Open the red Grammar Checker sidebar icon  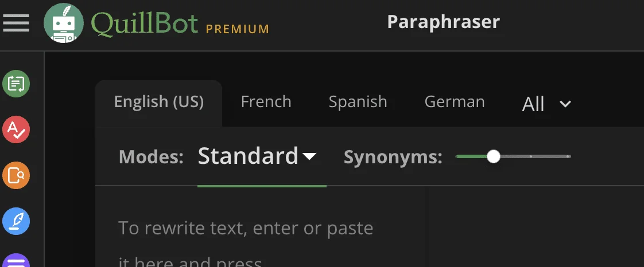(x=16, y=129)
